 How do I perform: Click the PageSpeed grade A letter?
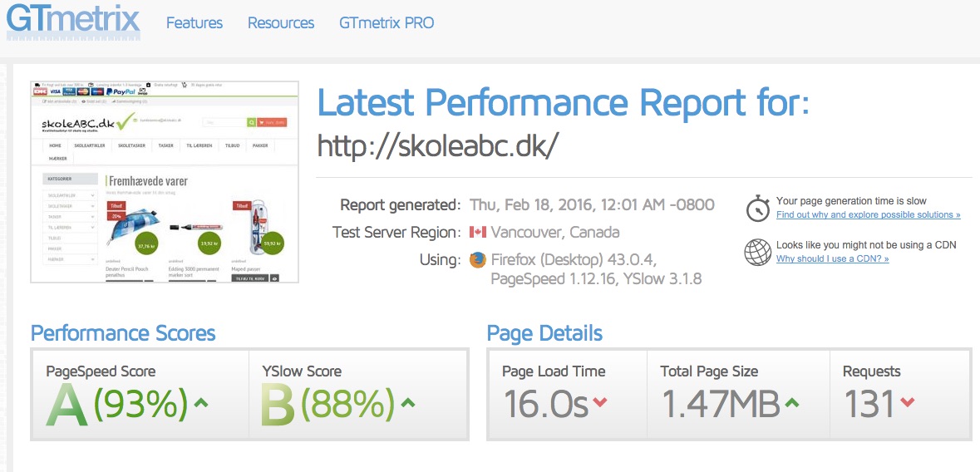[x=67, y=405]
